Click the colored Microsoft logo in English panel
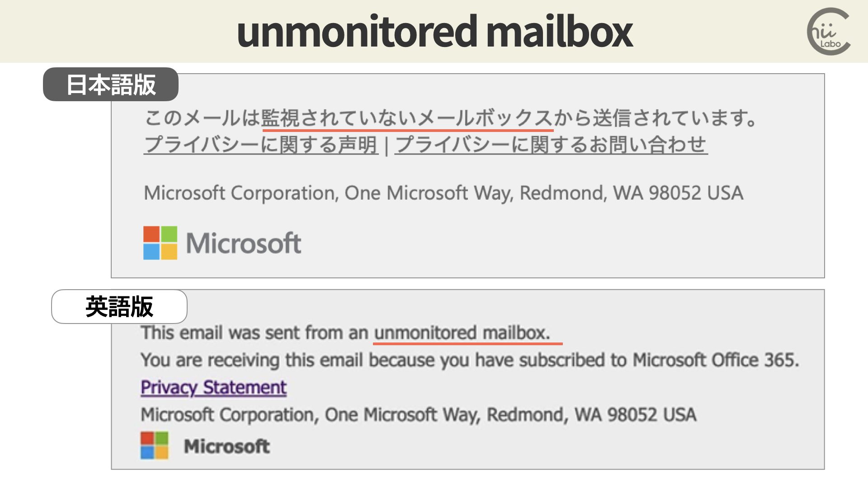Image resolution: width=868 pixels, height=488 pixels. [155, 445]
